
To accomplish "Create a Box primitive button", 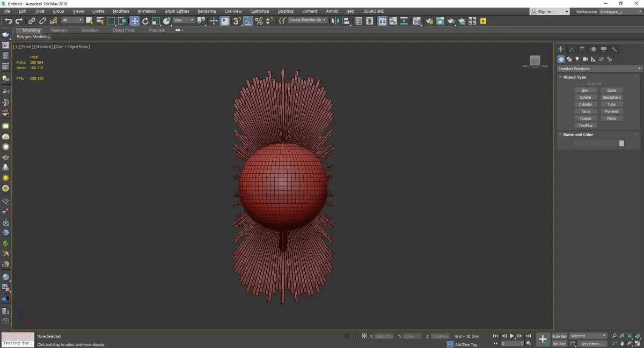I will coord(585,90).
